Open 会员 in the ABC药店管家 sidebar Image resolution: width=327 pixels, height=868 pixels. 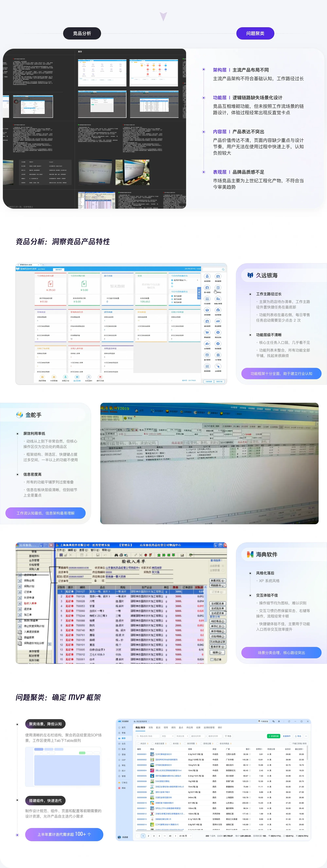coord(122,744)
